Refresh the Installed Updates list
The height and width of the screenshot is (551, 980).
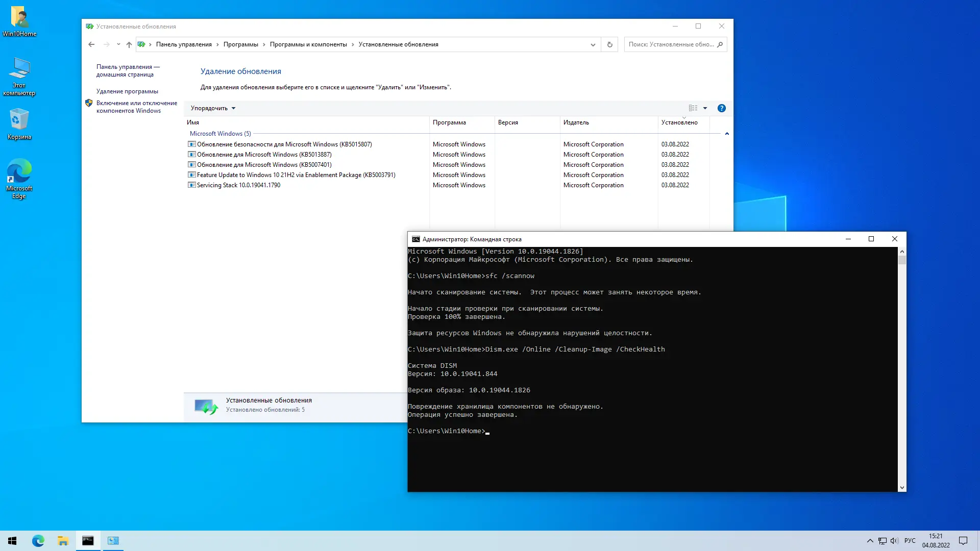pyautogui.click(x=609, y=44)
